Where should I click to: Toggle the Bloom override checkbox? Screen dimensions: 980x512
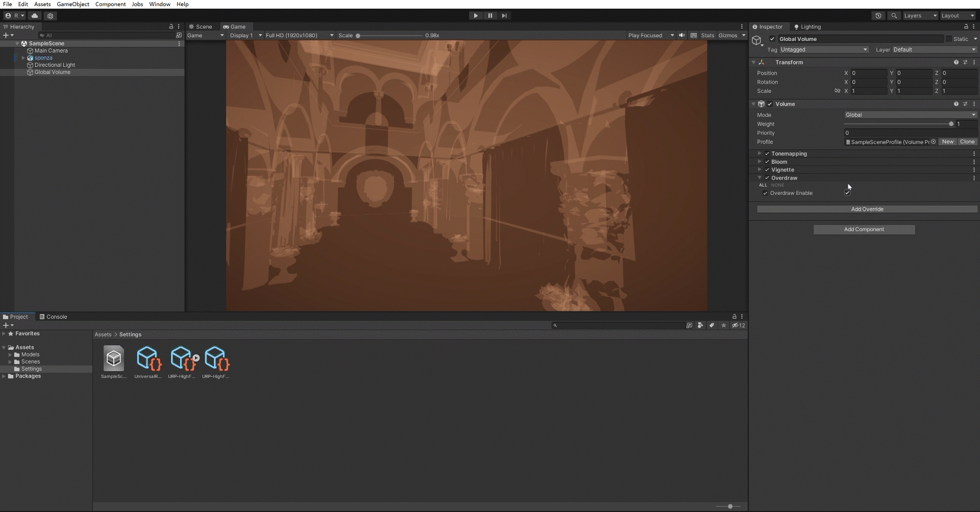[x=767, y=162]
